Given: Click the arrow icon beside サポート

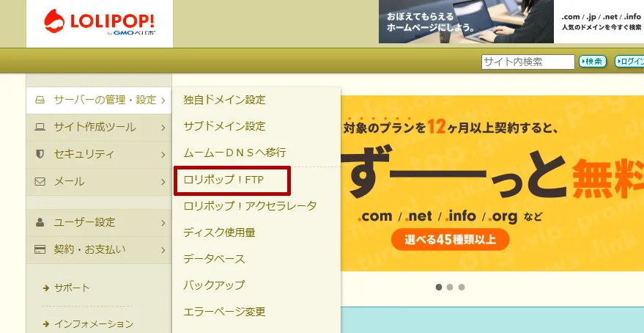Looking at the screenshot, I should pyautogui.click(x=45, y=288).
